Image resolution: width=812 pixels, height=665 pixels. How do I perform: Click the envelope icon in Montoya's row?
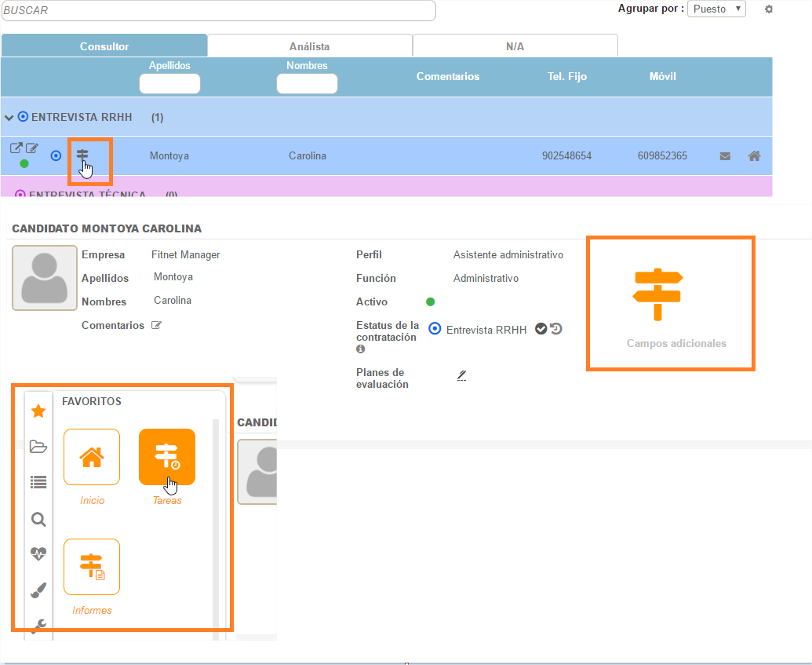point(725,156)
